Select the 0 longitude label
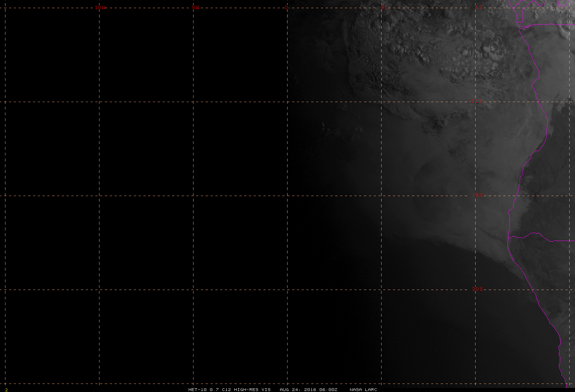 (x=286, y=7)
